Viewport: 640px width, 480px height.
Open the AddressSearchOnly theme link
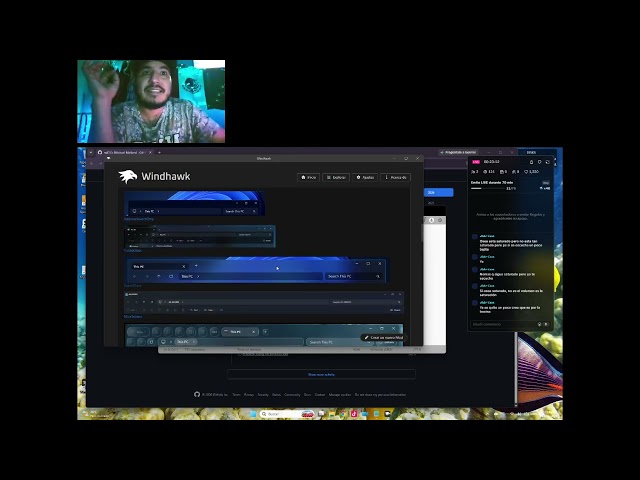[x=139, y=219]
